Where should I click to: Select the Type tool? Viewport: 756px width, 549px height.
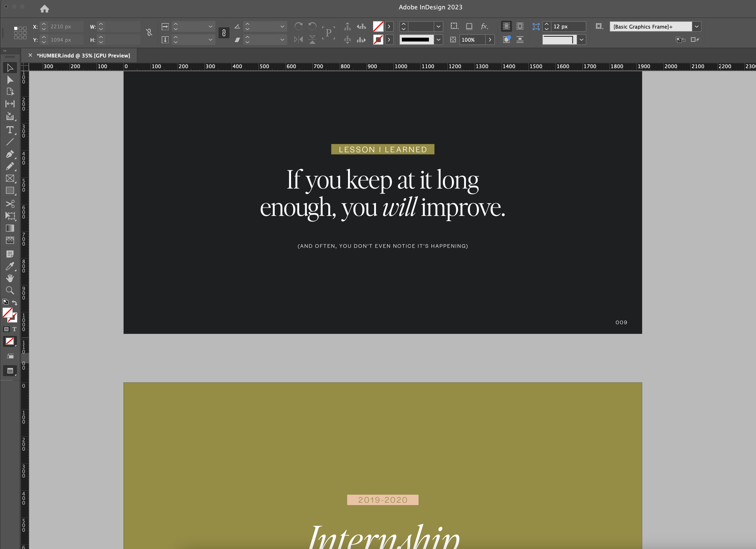click(10, 130)
